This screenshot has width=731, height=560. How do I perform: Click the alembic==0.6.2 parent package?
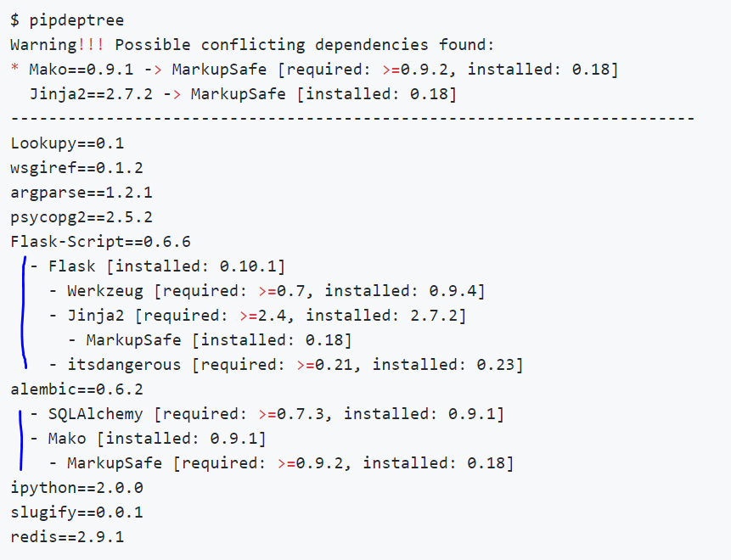click(x=76, y=389)
